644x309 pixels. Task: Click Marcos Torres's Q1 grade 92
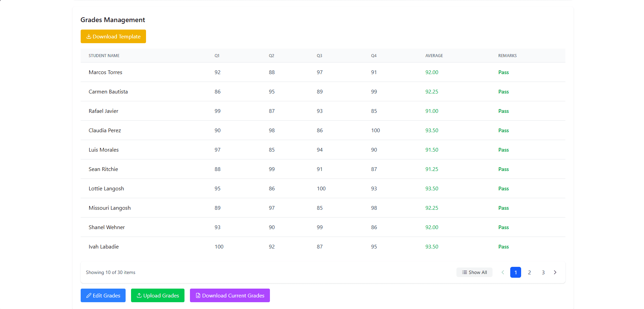(x=218, y=72)
